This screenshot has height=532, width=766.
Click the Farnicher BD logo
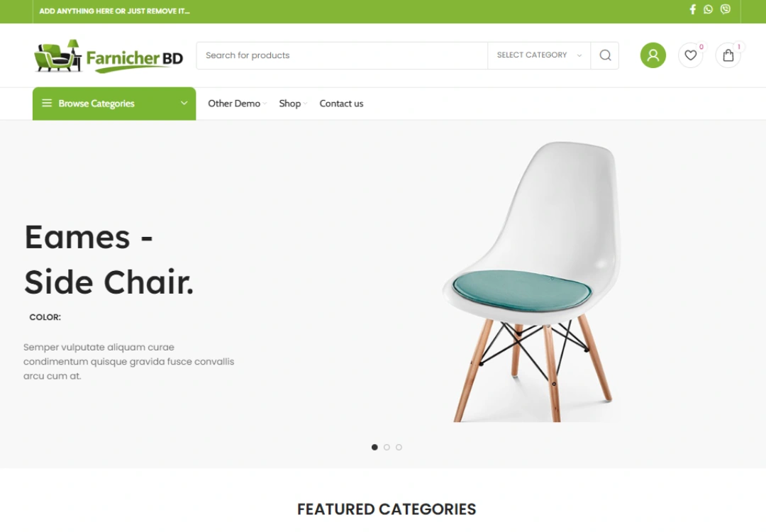pos(109,56)
